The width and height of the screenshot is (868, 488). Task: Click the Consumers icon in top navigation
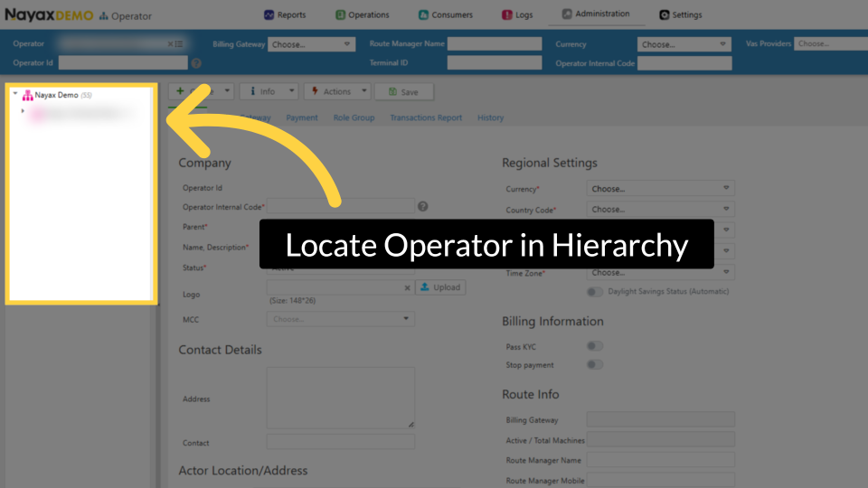424,15
